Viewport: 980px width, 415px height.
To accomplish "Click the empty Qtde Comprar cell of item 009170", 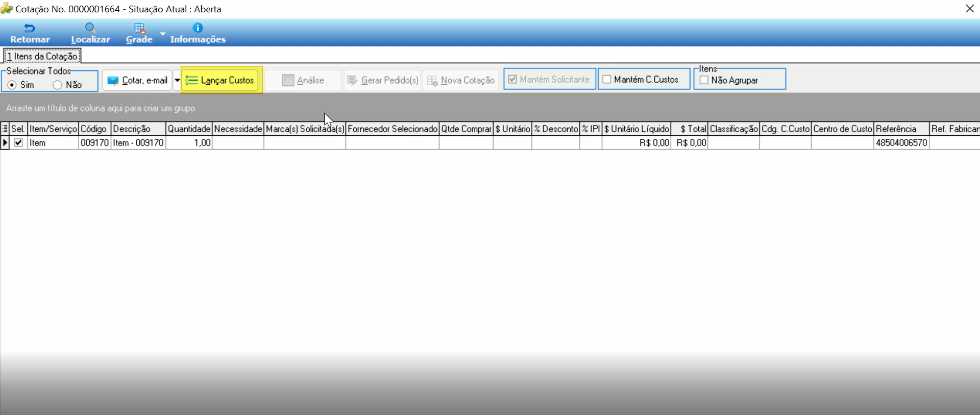I will coord(466,143).
